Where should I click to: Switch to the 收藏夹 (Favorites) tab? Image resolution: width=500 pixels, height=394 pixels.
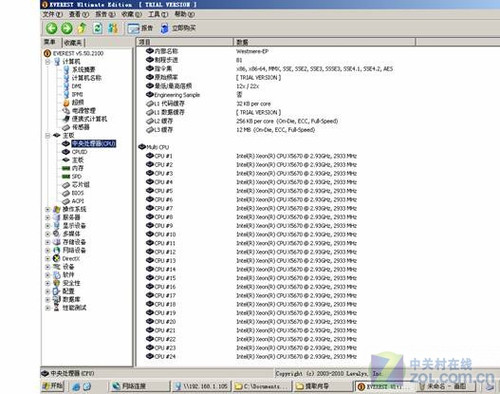[x=73, y=43]
